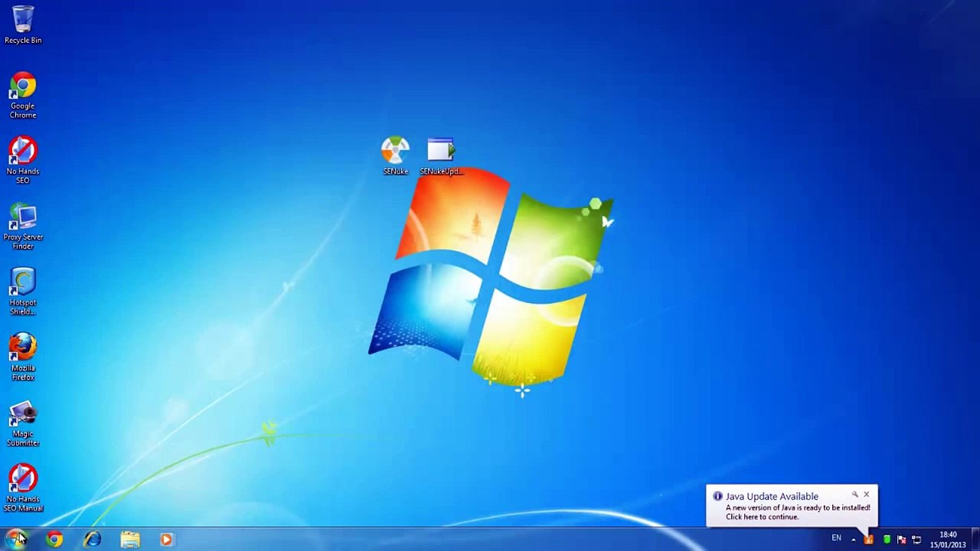
Task: Open the Windows Start menu orb
Action: [17, 539]
